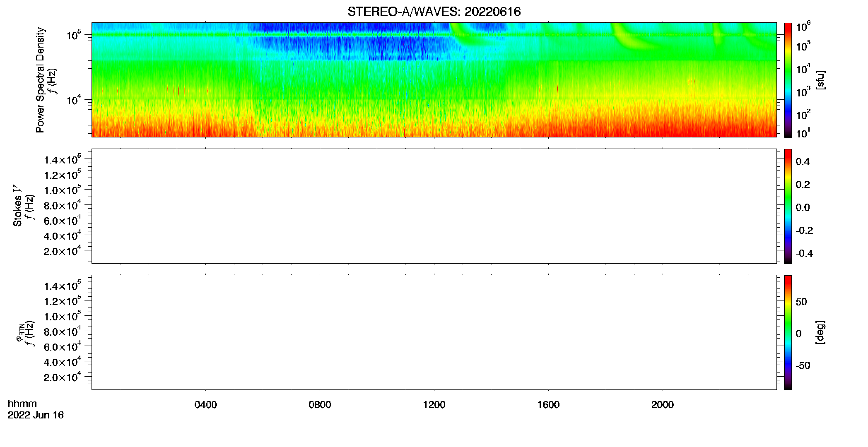The image size is (868, 447).
Task: Click the 2022 Jun 16 date label
Action: click(x=36, y=415)
